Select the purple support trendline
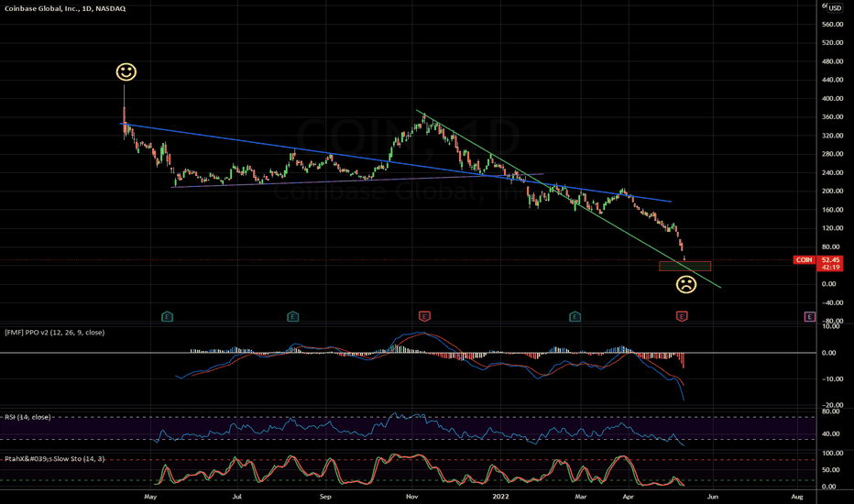The height and width of the screenshot is (504, 854). point(358,181)
